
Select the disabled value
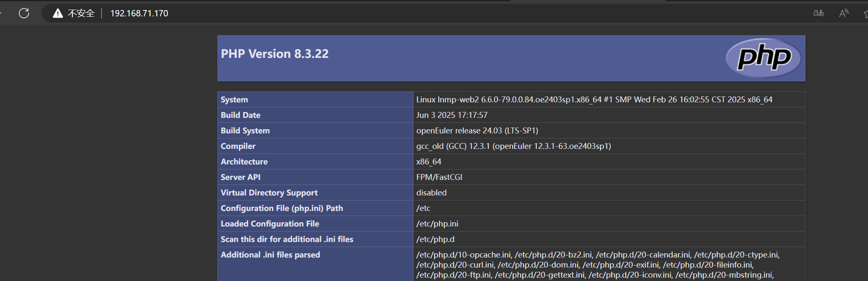pos(431,193)
